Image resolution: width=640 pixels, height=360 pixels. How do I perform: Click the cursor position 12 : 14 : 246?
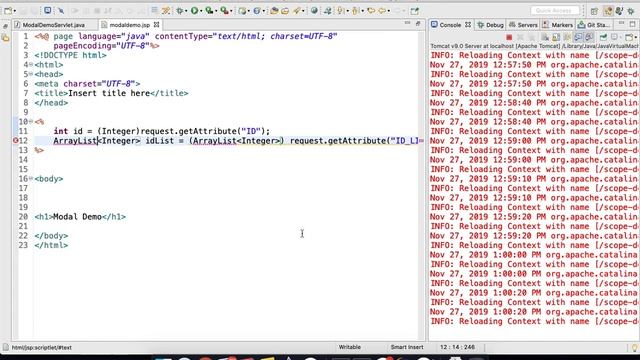coord(457,347)
